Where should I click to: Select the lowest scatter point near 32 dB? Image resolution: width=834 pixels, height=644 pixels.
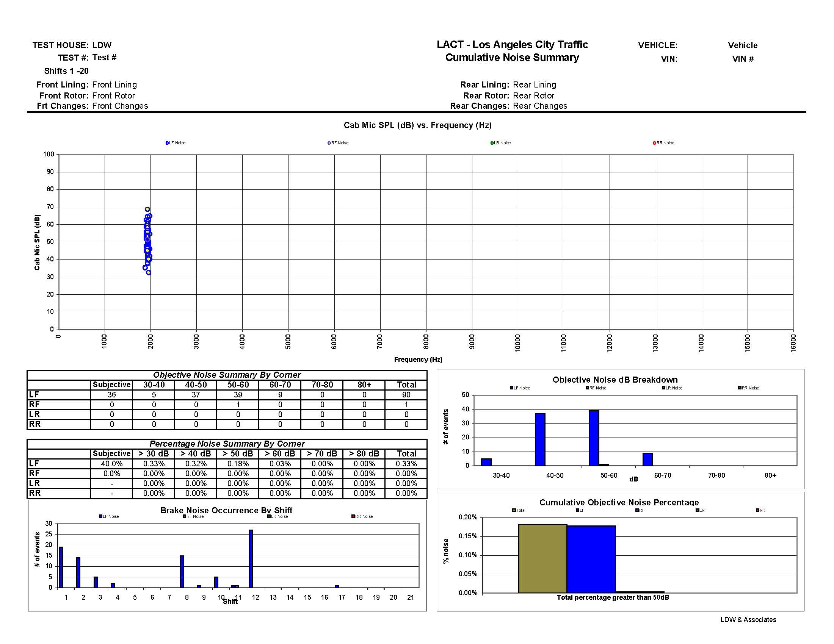pyautogui.click(x=149, y=272)
